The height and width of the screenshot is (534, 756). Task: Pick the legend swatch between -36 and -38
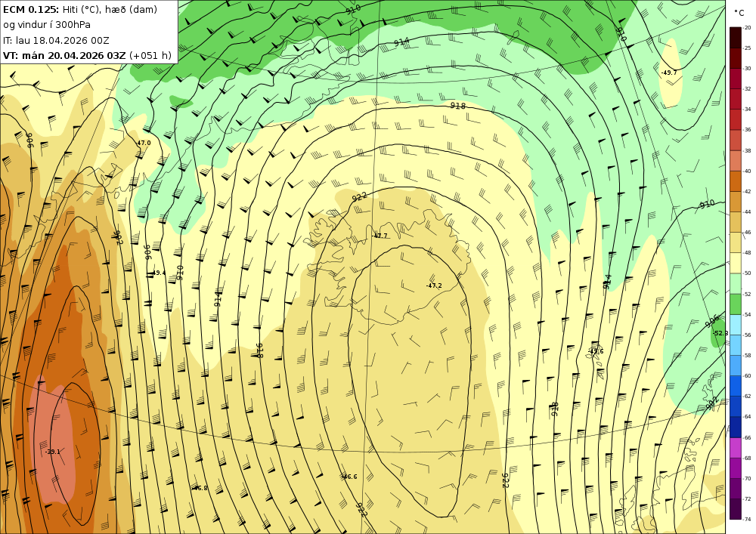point(736,140)
